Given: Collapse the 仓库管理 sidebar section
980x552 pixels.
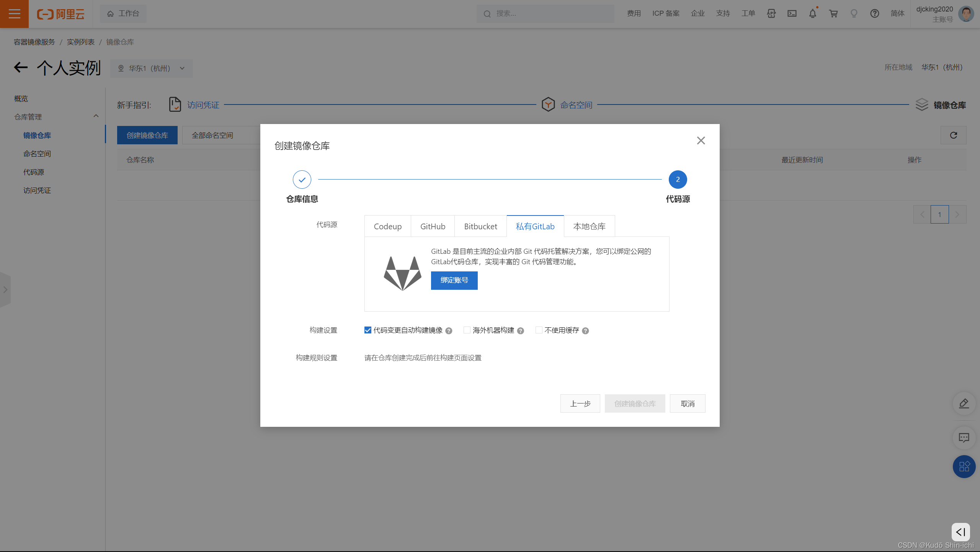Looking at the screenshot, I should coord(96,116).
